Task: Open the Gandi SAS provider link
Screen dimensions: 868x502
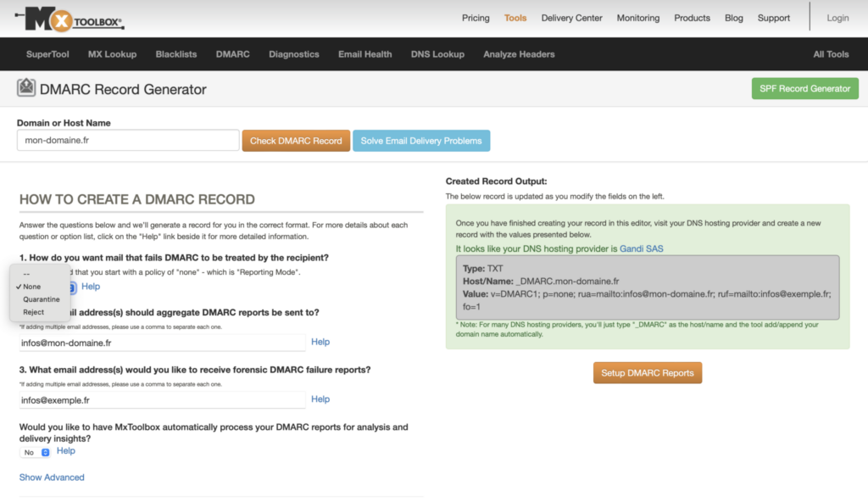Action: [641, 248]
